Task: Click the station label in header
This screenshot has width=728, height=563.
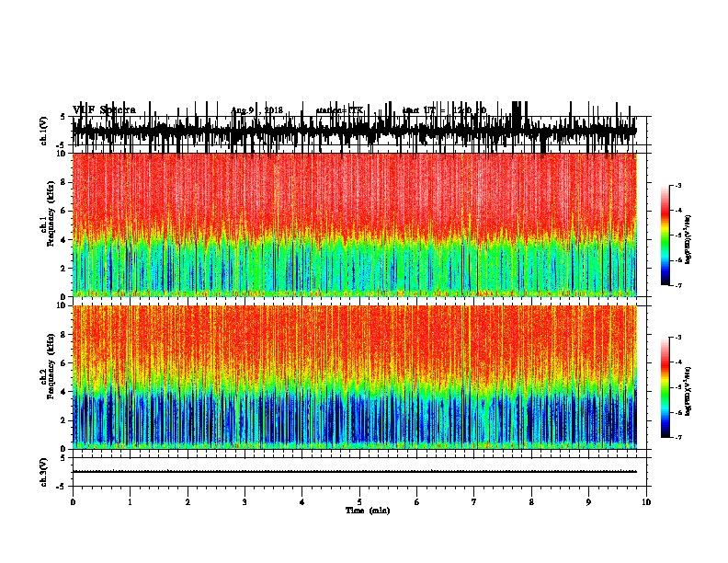Action: pos(339,110)
